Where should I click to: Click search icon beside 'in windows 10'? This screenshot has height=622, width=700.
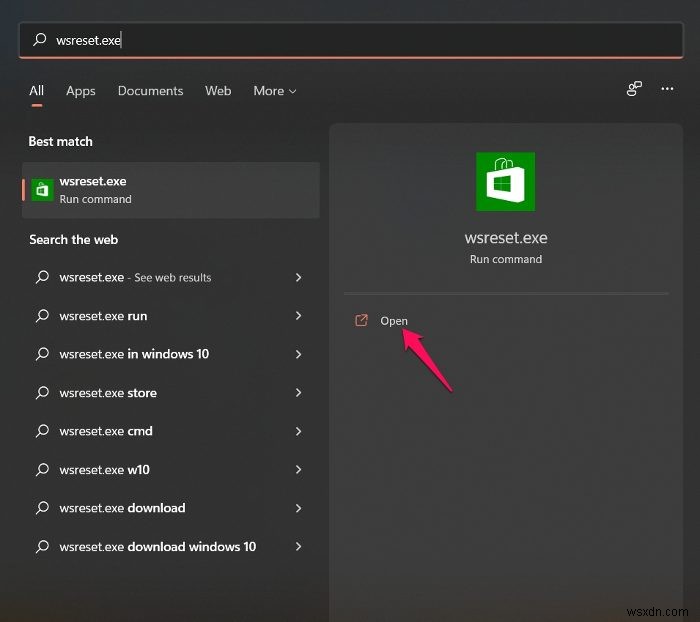[42, 354]
